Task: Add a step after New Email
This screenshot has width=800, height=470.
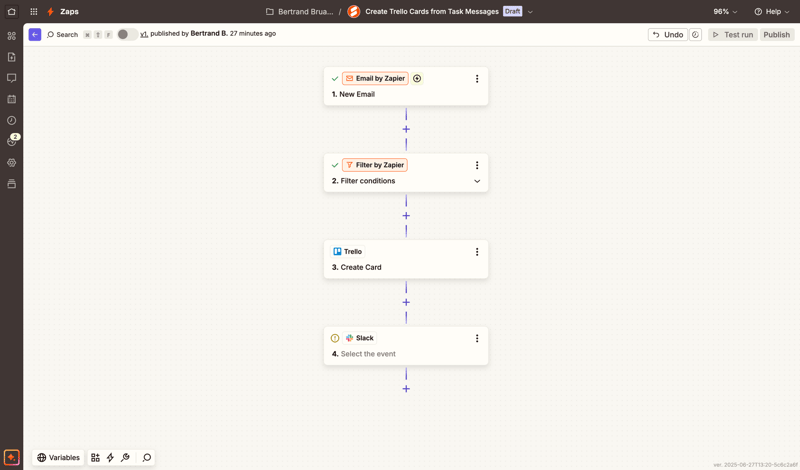Action: pos(406,129)
